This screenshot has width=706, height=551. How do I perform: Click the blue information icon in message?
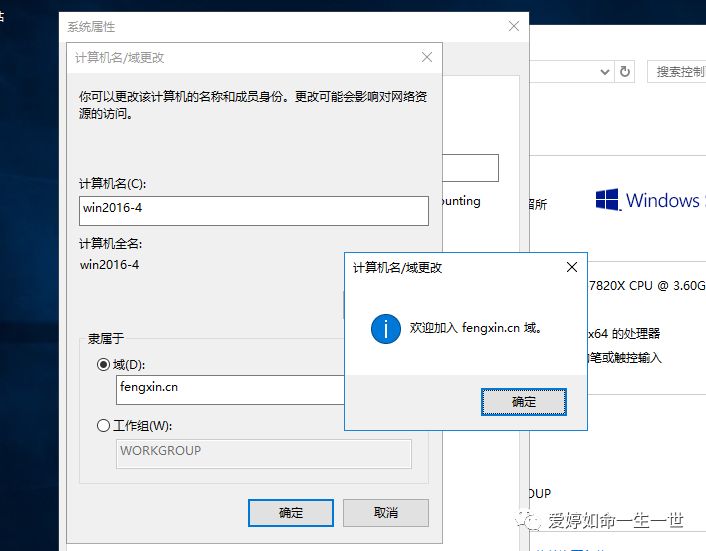pyautogui.click(x=386, y=329)
